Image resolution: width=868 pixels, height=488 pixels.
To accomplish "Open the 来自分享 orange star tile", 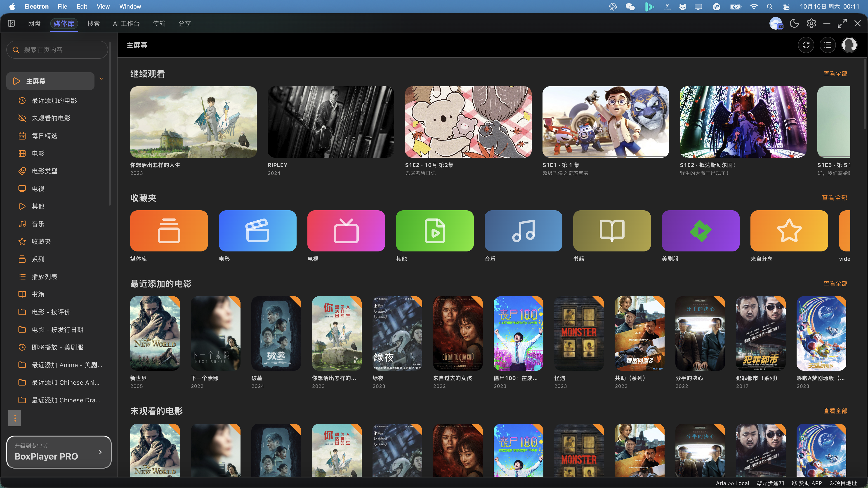I will click(x=789, y=231).
